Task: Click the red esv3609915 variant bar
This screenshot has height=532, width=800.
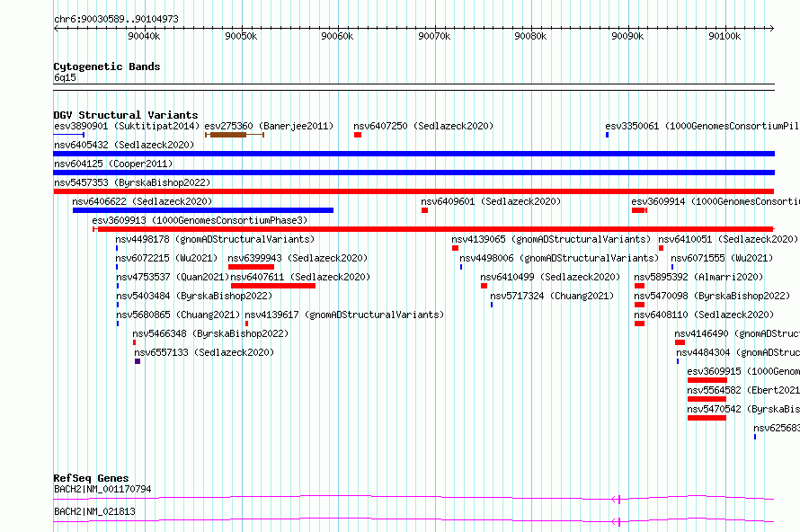Action: pyautogui.click(x=707, y=380)
